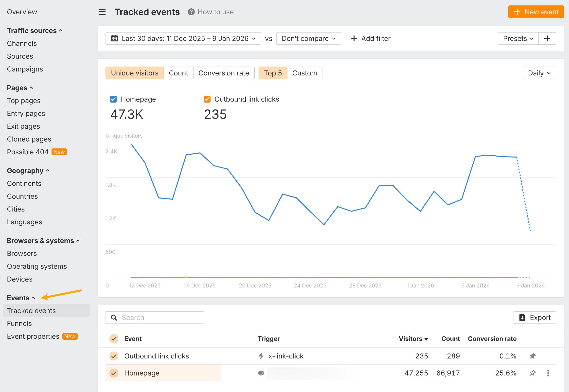Screen dimensions: 569x392
Task: Click the lightning trigger icon beside x-link-click
Action: point(261,356)
